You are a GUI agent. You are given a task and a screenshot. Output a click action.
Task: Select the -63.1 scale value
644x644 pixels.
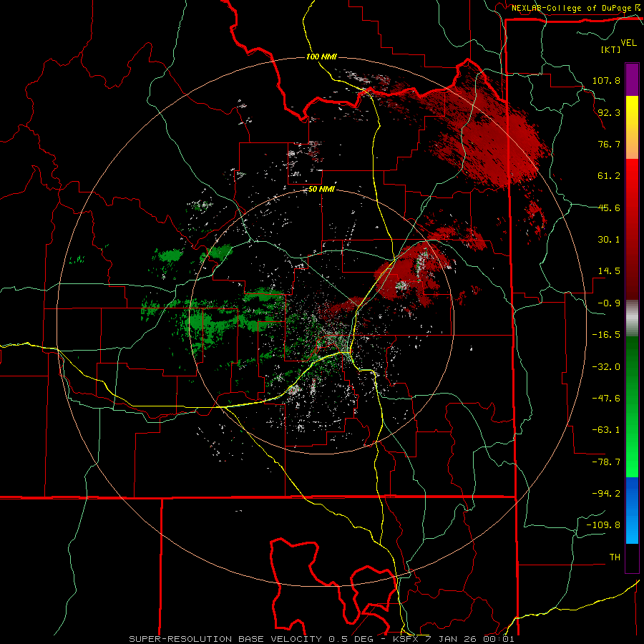pyautogui.click(x=606, y=430)
